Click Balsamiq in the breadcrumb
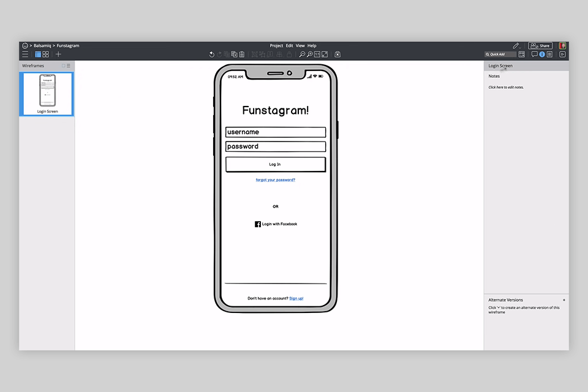 (x=42, y=46)
